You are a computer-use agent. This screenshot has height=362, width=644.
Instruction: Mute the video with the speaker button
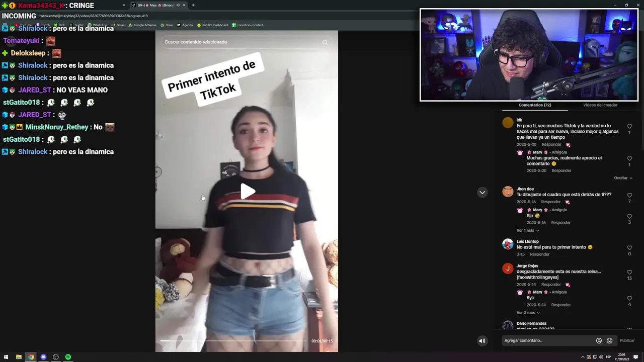482,340
